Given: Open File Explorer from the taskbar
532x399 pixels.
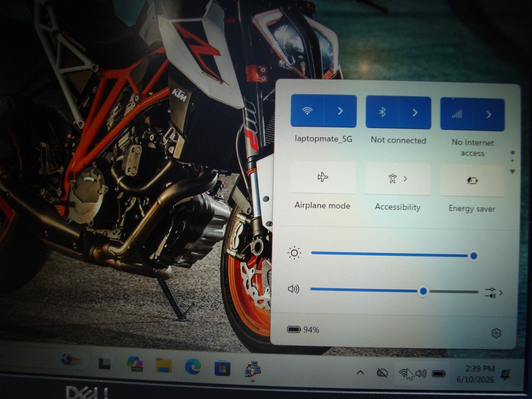Looking at the screenshot, I should click(x=164, y=365).
